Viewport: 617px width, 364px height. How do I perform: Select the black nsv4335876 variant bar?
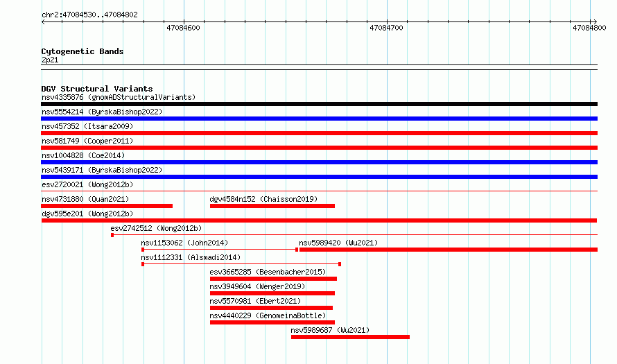[x=319, y=104]
